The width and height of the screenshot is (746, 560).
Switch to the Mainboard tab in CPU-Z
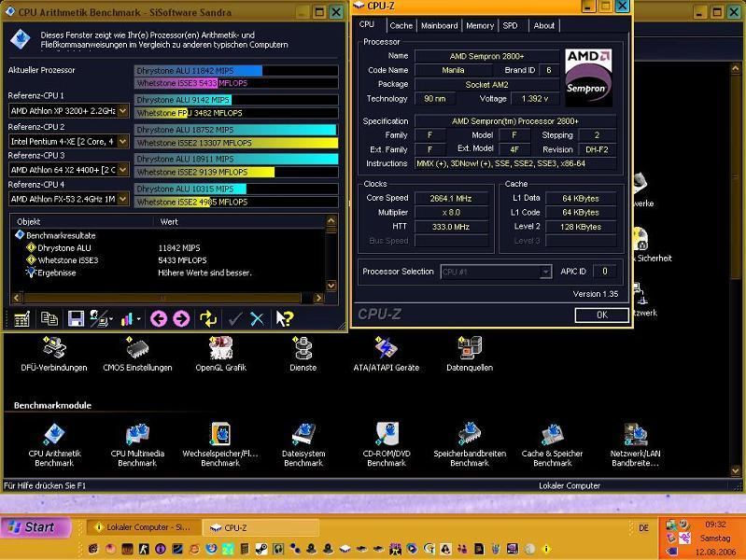(439, 26)
